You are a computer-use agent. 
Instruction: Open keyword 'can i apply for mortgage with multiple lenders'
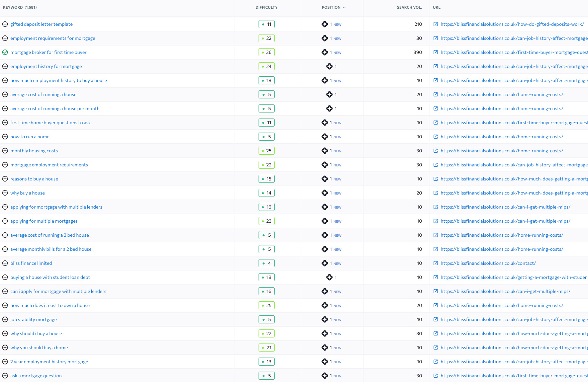[x=58, y=291]
